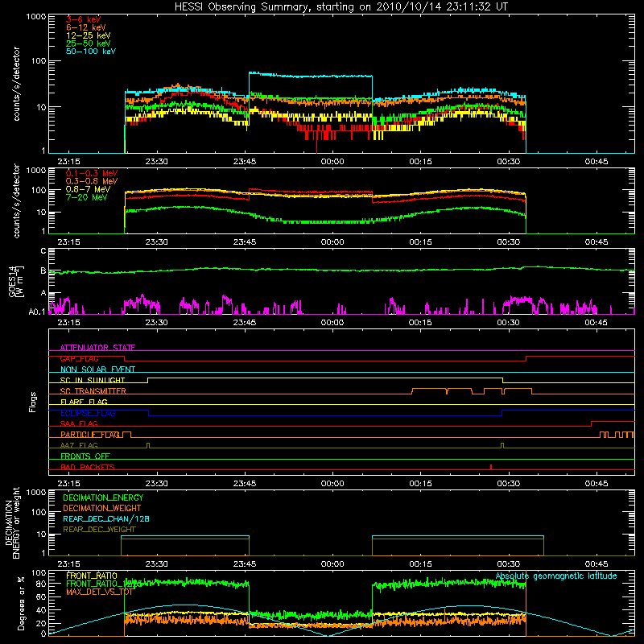Select the DECIMATION_ENERGY legend label
Image resolution: width=644 pixels, height=644 pixels.
click(103, 497)
